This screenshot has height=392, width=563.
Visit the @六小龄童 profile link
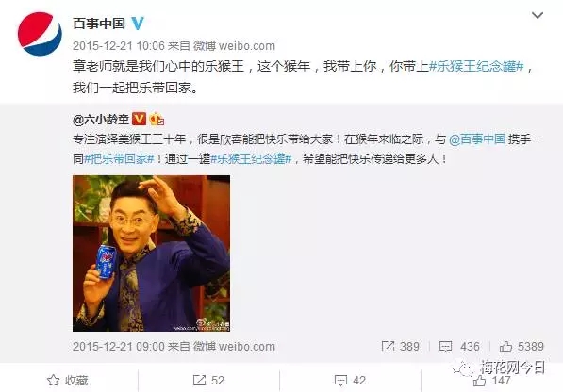point(101,120)
